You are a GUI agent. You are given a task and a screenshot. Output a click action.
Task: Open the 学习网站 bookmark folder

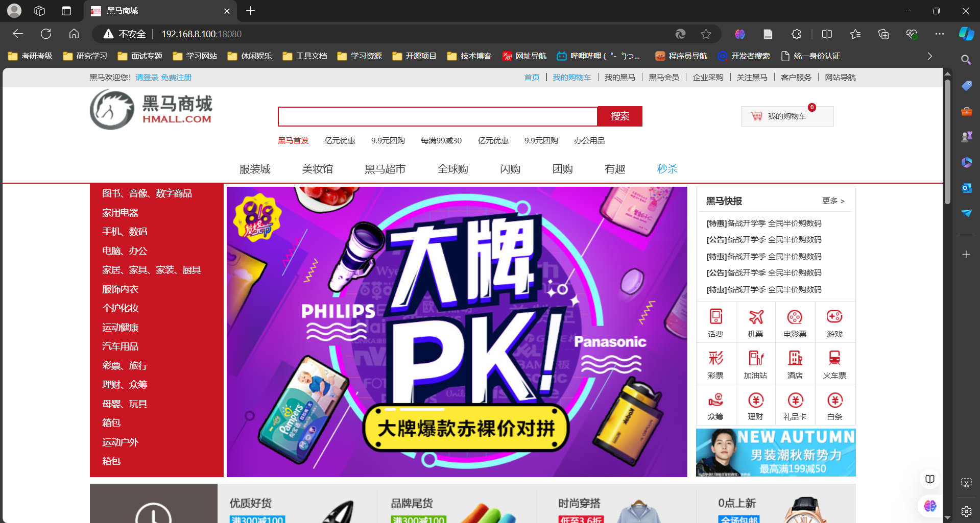click(195, 56)
